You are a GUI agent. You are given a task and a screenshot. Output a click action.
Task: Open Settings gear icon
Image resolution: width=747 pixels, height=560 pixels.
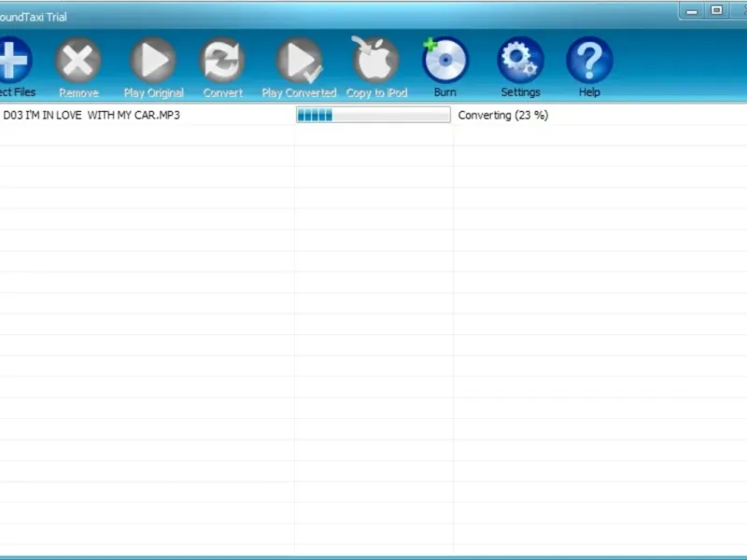520,60
